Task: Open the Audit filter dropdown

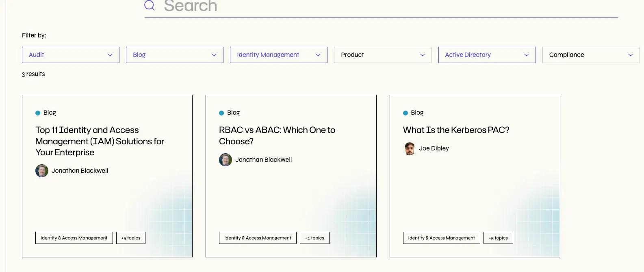Action: click(x=71, y=55)
